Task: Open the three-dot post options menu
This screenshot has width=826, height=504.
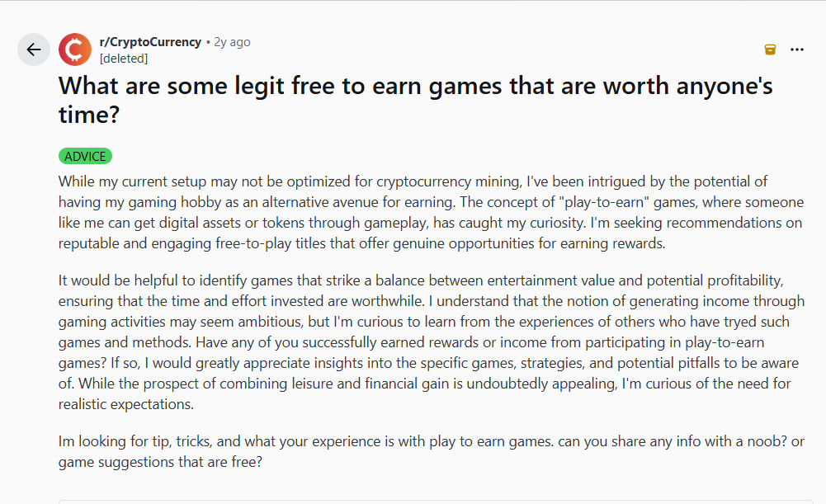Action: (796, 49)
